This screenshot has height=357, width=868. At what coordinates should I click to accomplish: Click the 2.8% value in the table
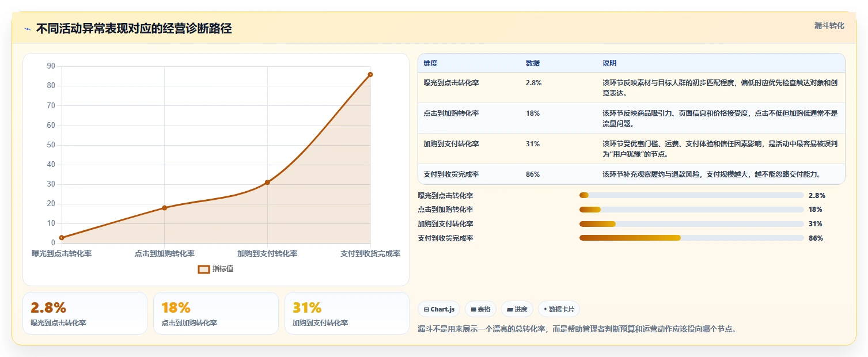(533, 83)
